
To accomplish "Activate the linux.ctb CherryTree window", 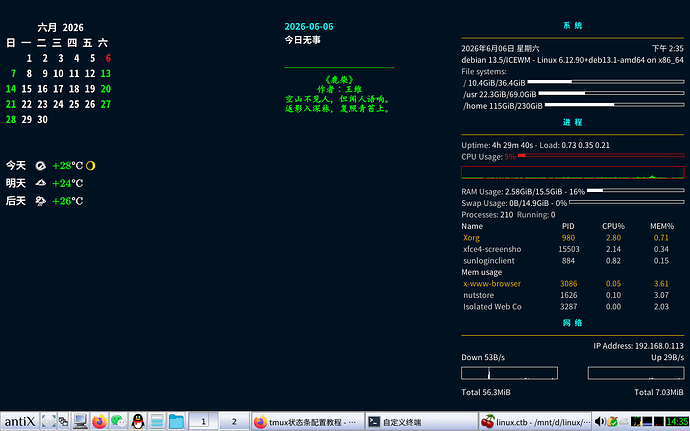I will click(x=535, y=422).
